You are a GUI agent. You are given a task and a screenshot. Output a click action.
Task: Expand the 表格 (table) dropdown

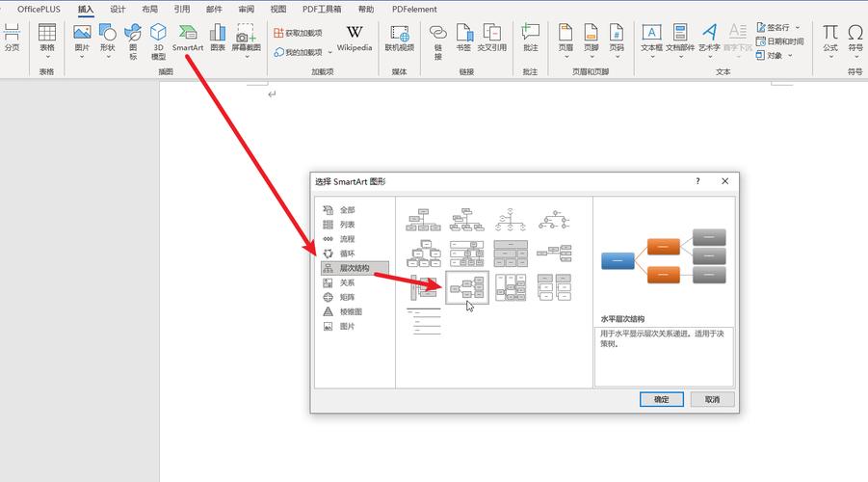coord(46,56)
